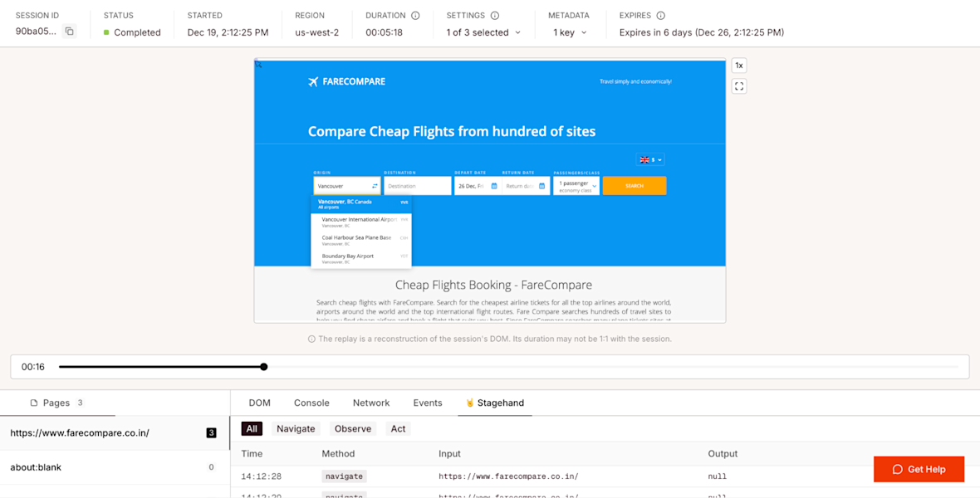
Task: Switch to the Console tab
Action: coord(311,403)
